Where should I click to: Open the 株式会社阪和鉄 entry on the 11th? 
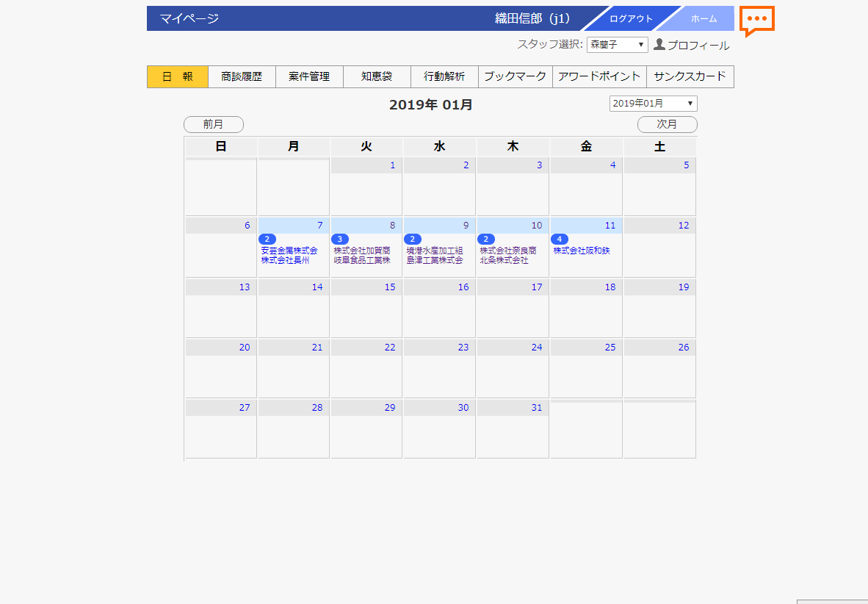coord(582,251)
